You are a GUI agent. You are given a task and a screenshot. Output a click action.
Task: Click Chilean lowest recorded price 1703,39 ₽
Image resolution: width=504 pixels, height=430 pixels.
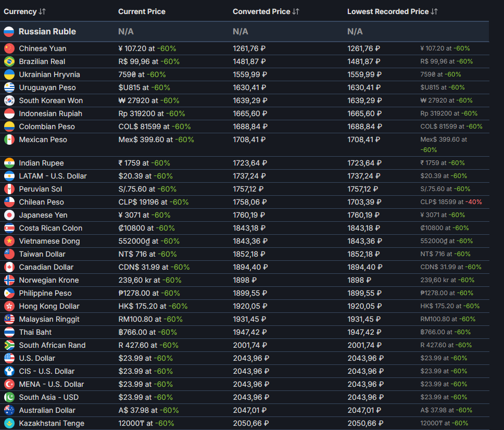click(x=364, y=202)
